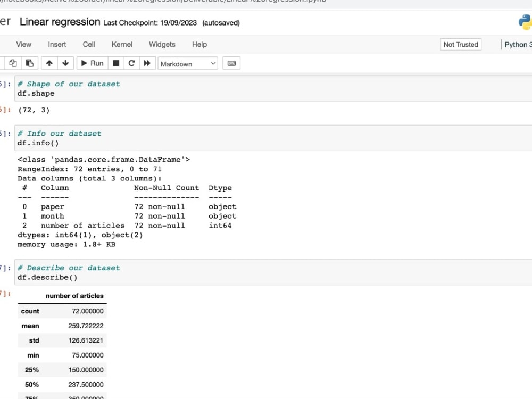This screenshot has height=399, width=532.
Task: Restart and run all cells fast-forward icon
Action: (147, 63)
